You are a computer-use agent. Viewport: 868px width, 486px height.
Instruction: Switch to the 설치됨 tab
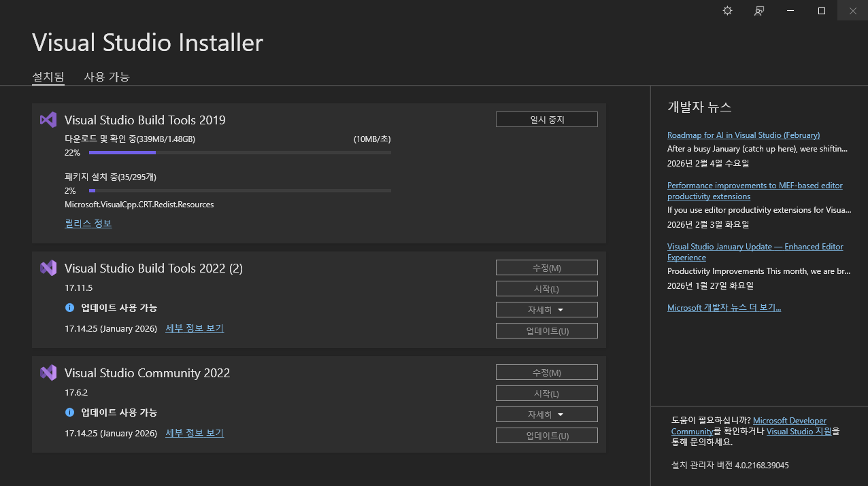[48, 77]
